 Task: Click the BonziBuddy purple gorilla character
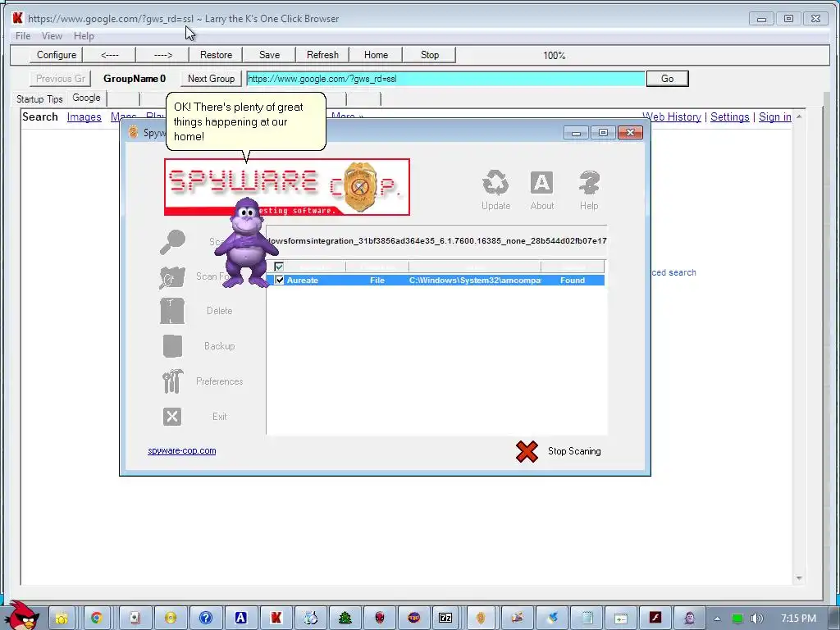(246, 242)
